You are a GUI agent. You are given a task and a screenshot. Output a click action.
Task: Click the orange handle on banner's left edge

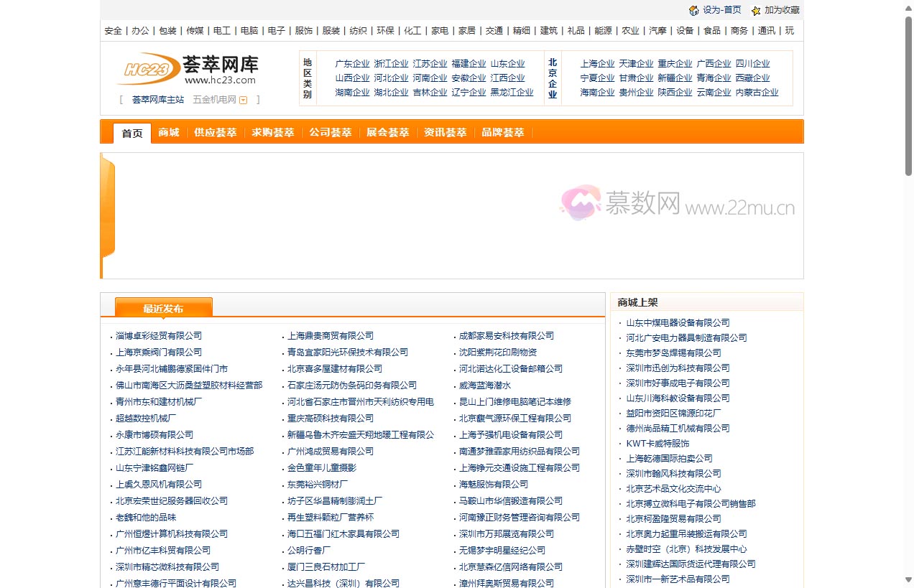pyautogui.click(x=108, y=208)
